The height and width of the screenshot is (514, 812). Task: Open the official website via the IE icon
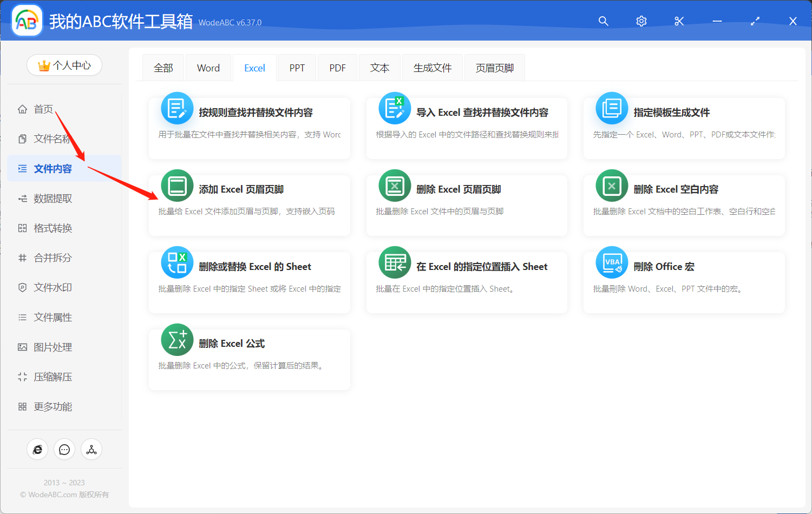(37, 449)
